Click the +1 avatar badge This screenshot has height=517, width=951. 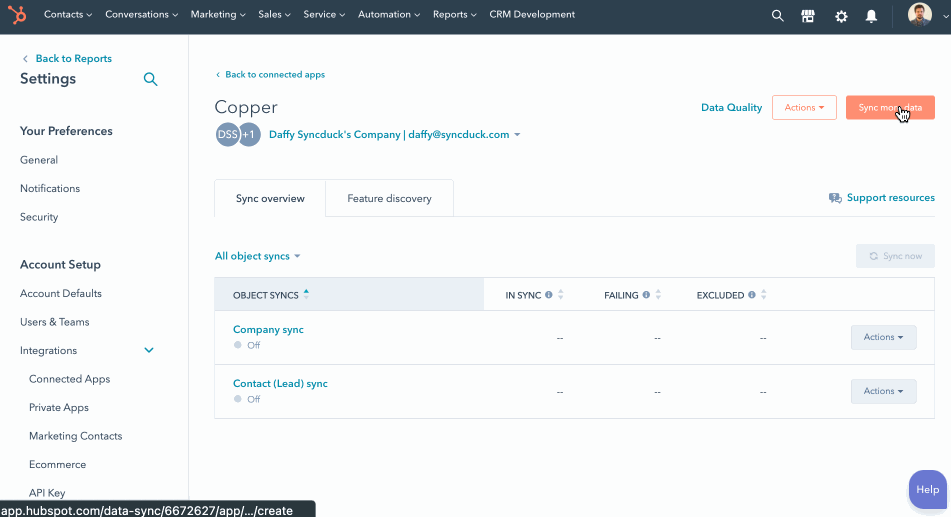(x=249, y=135)
